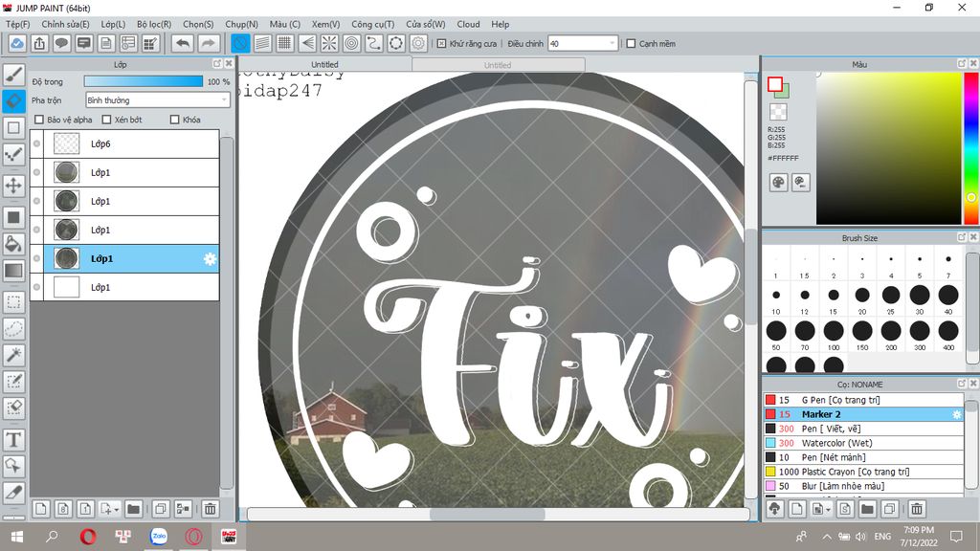
Task: Click the foreground color swatch
Action: (775, 84)
